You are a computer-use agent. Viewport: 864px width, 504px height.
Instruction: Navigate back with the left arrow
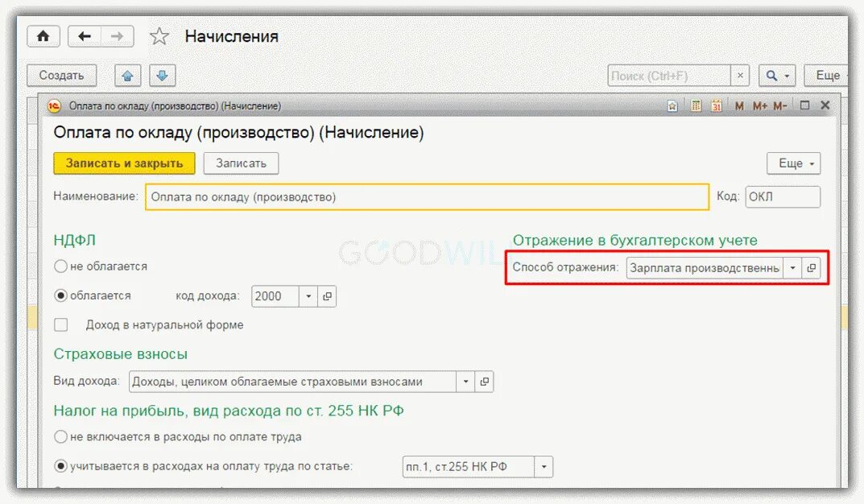(85, 36)
